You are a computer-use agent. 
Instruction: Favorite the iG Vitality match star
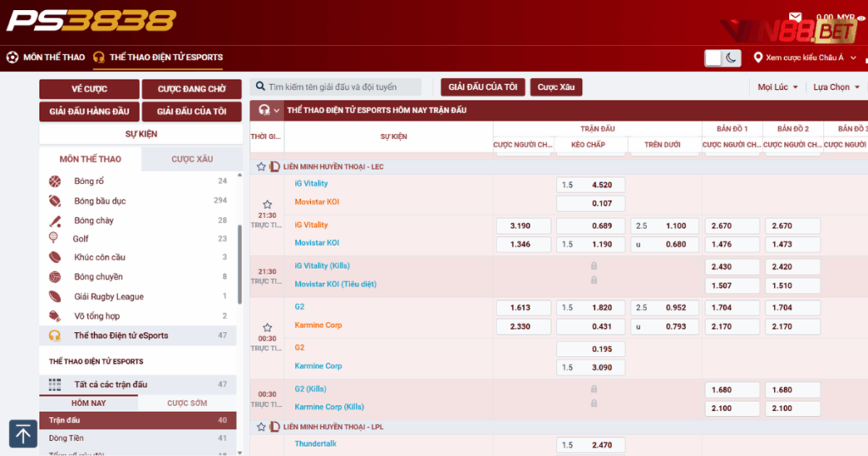click(x=267, y=204)
